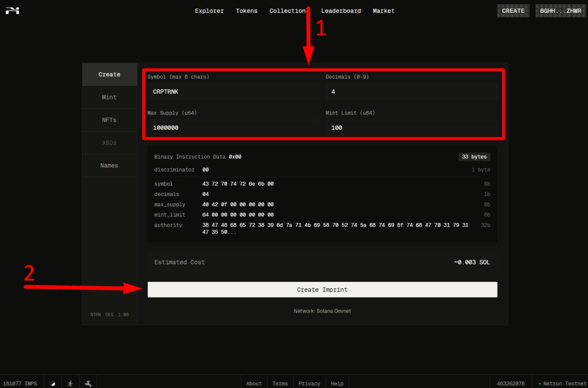
Task: Select the XBDs sidebar tab
Action: [x=109, y=143]
